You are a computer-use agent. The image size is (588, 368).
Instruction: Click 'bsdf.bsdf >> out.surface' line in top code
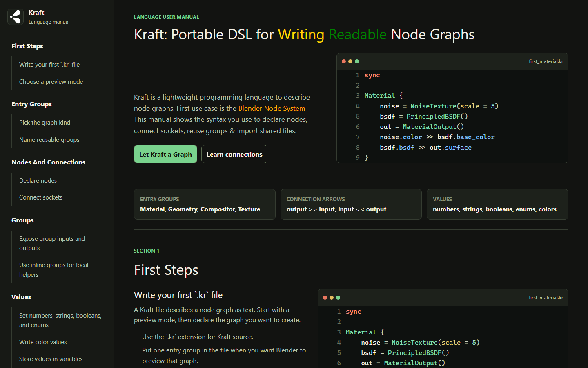[426, 148]
